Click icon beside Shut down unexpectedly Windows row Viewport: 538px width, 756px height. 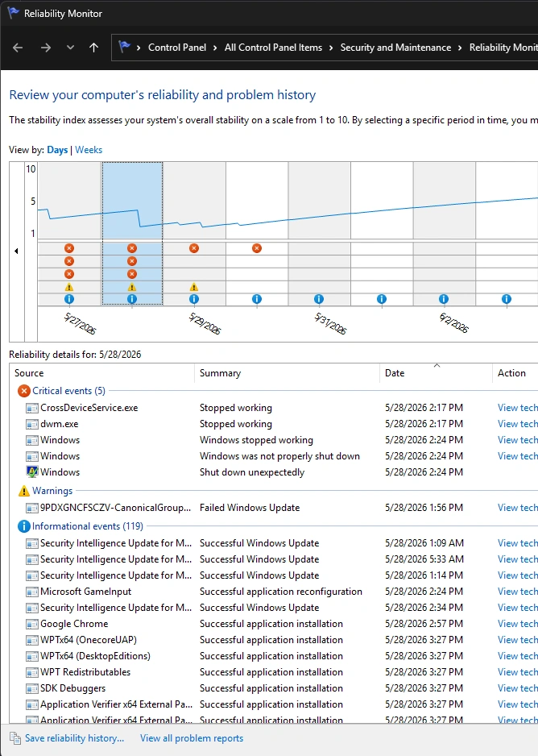coord(32,472)
